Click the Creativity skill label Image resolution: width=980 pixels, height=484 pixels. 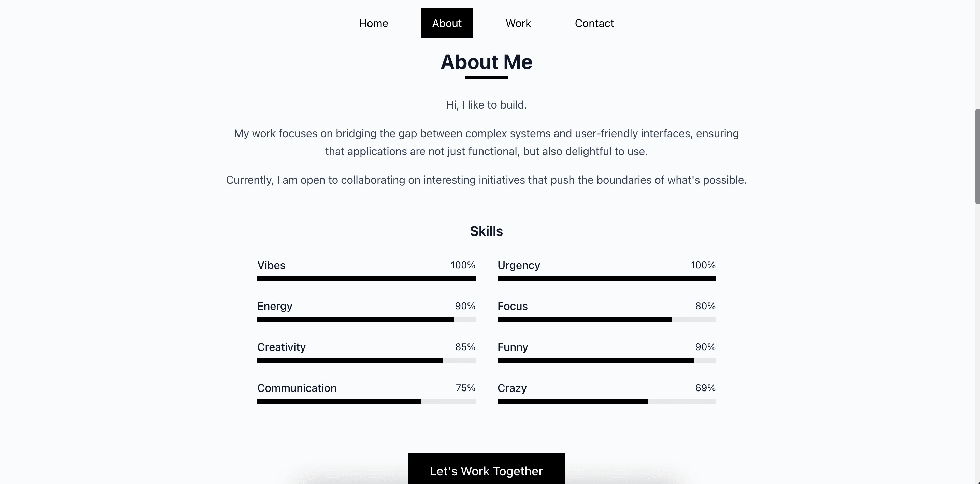coord(281,347)
